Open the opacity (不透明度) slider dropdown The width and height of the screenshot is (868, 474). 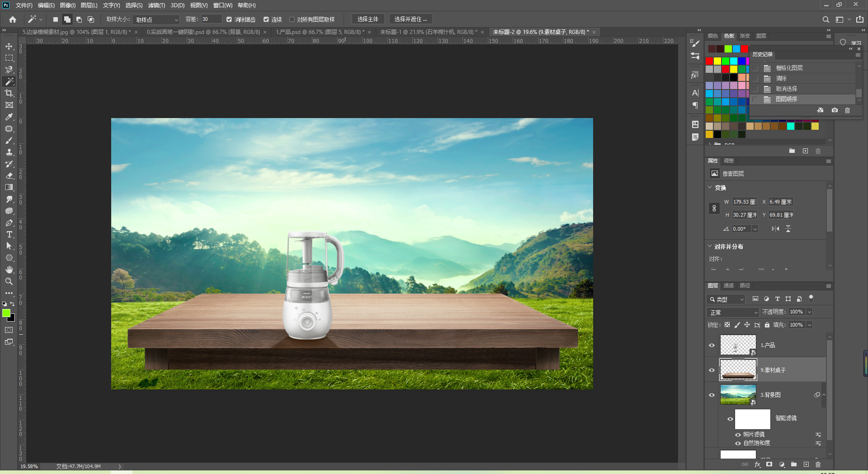click(809, 312)
